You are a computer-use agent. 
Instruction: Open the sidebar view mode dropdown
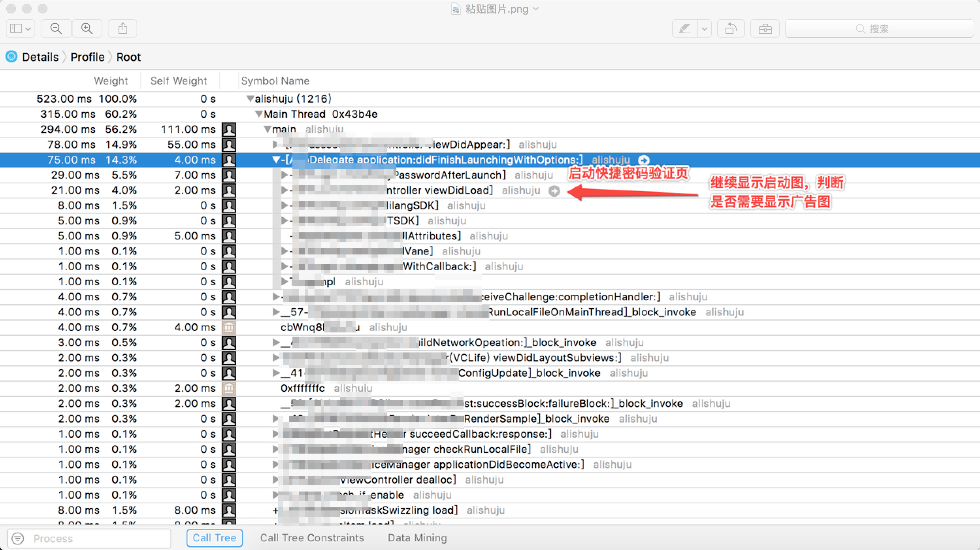point(21,28)
